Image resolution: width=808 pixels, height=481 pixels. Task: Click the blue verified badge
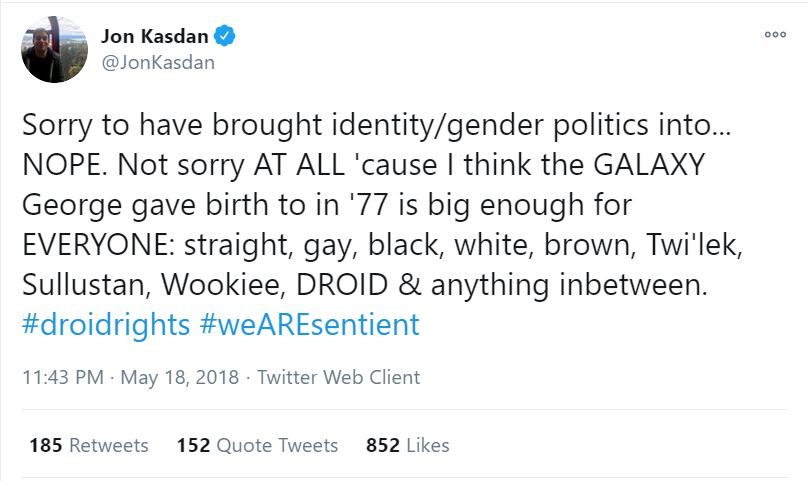pyautogui.click(x=227, y=37)
